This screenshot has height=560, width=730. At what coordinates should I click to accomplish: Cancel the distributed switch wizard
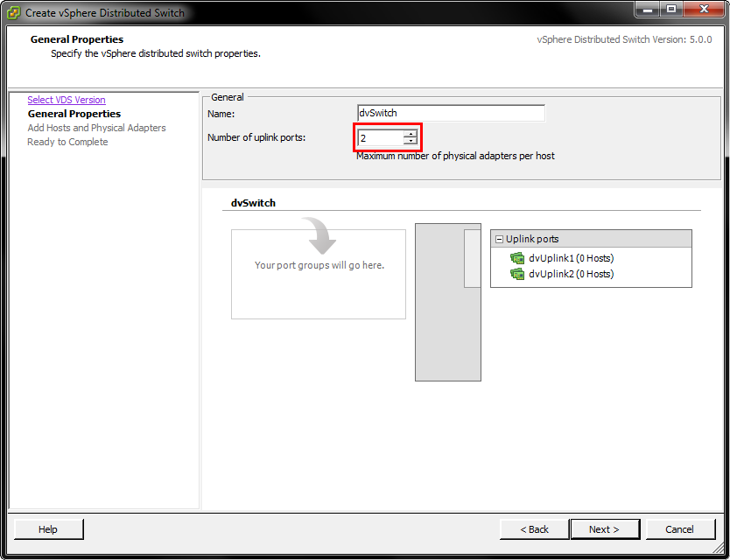click(x=679, y=529)
